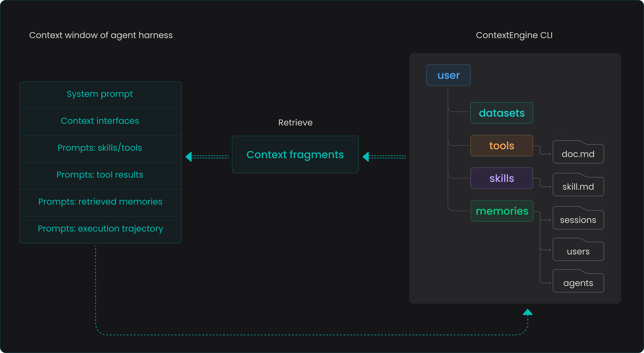
Task: Select the System prompt row
Action: click(x=100, y=94)
